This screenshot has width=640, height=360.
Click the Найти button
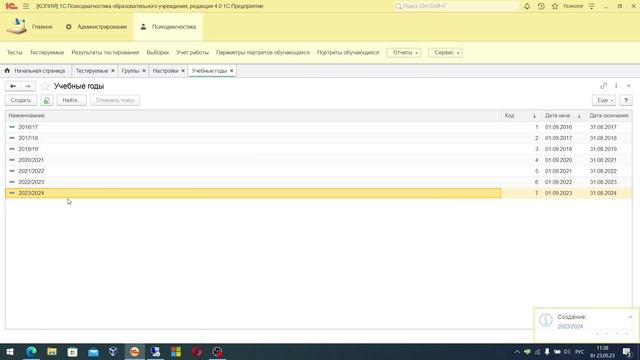tap(71, 100)
